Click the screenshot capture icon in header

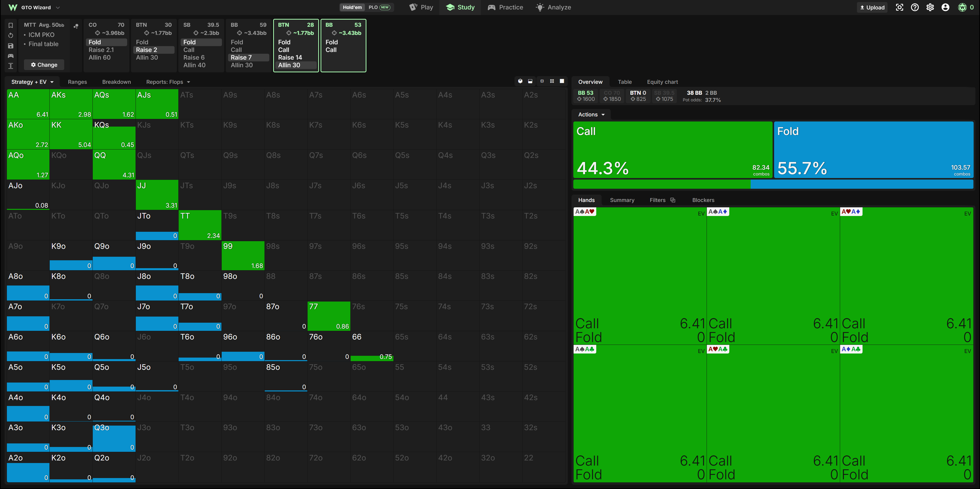899,7
